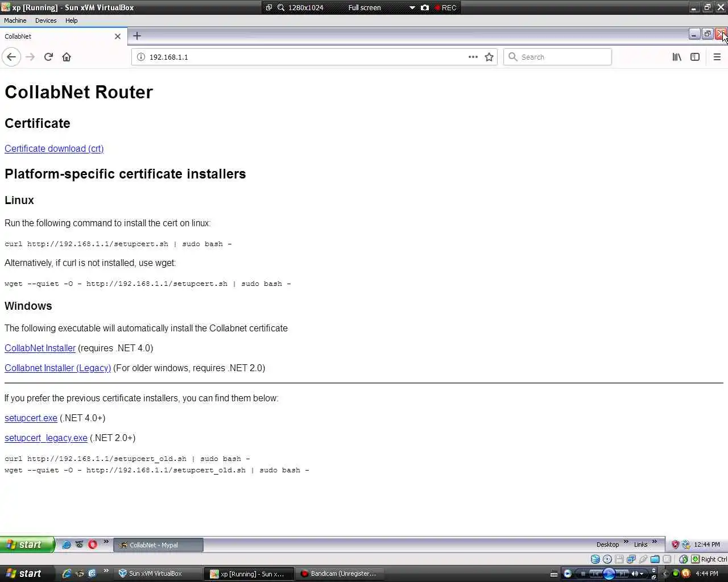Switch to Bandicam (Unregistered) host taskbar button
The width and height of the screenshot is (728, 582).
340,573
